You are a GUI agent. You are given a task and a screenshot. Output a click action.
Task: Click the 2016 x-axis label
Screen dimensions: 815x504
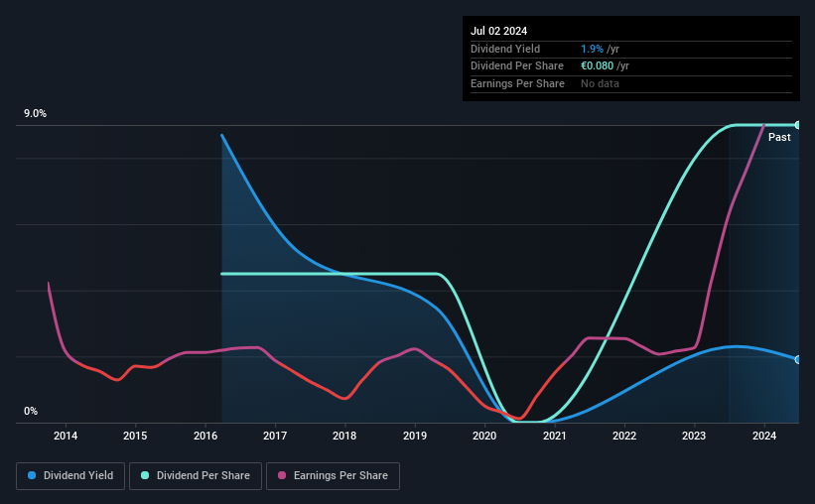pyautogui.click(x=205, y=436)
